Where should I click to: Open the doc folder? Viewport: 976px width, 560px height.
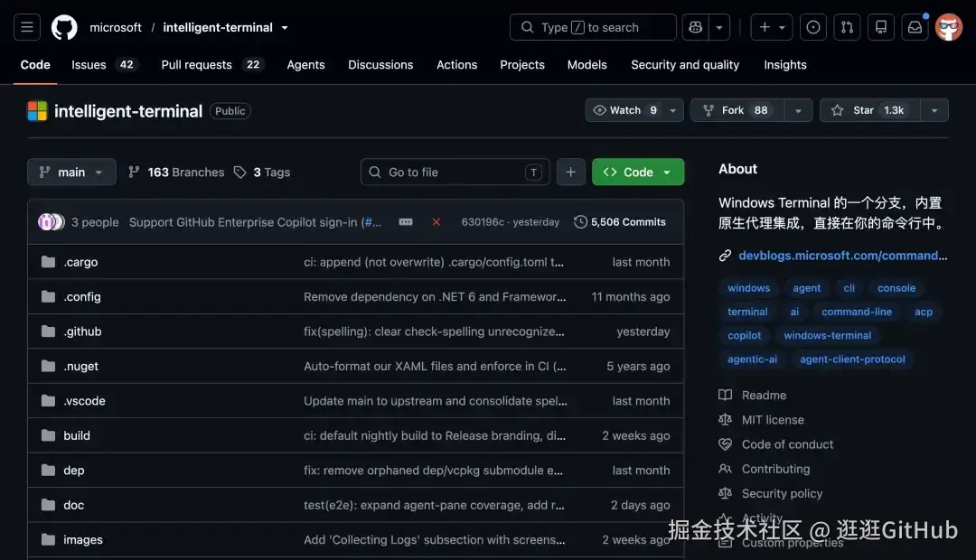coord(73,505)
